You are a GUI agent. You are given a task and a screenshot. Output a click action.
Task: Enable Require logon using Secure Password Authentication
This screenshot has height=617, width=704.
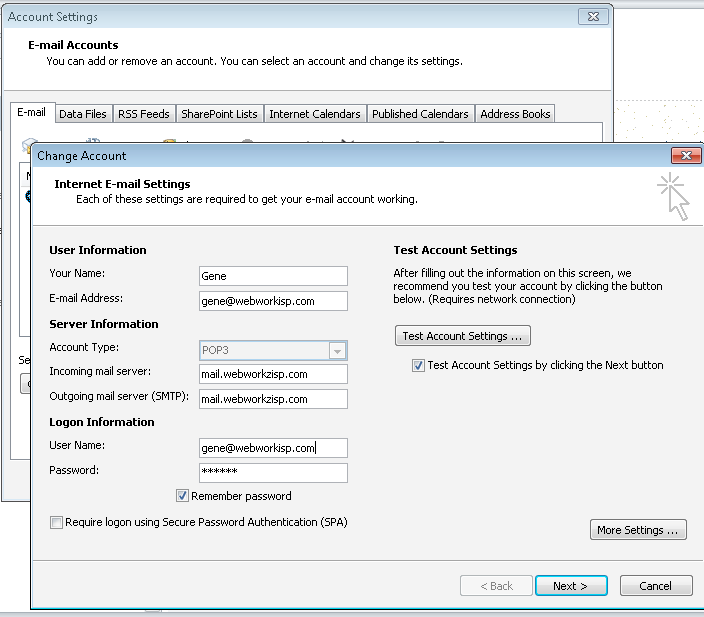pos(57,522)
